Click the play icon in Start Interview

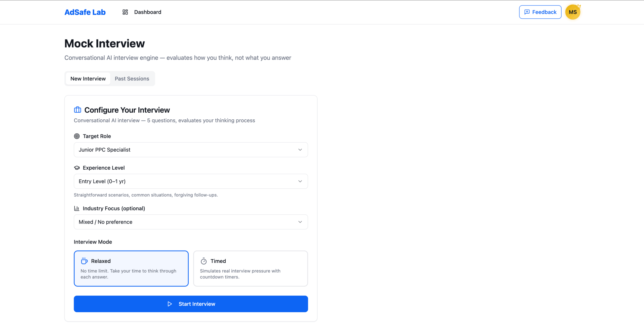point(170,304)
